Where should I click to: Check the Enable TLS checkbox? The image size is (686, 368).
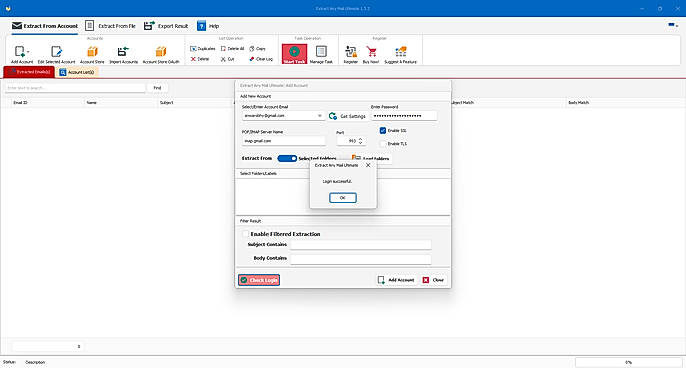coord(383,144)
